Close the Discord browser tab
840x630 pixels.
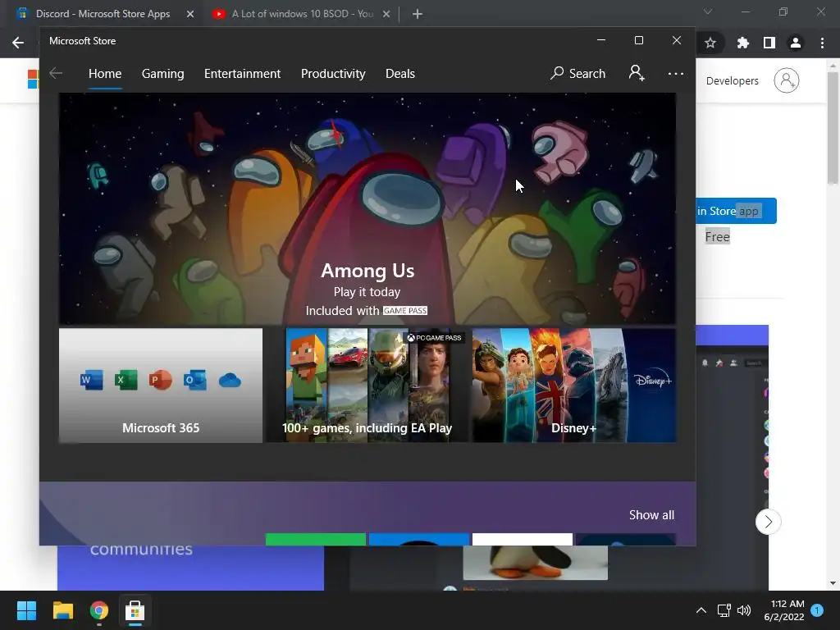click(x=190, y=14)
